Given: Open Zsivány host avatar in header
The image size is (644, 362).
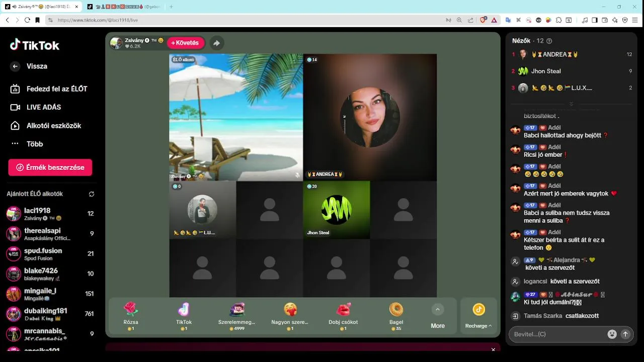Looking at the screenshot, I should (116, 43).
